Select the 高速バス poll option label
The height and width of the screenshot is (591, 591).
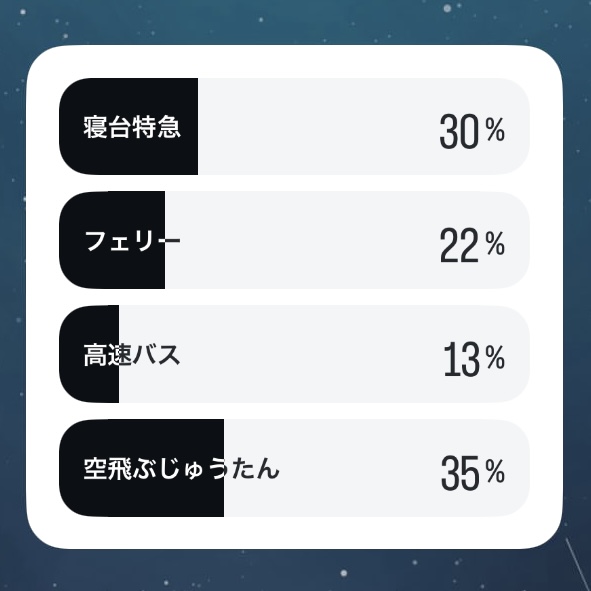(132, 355)
